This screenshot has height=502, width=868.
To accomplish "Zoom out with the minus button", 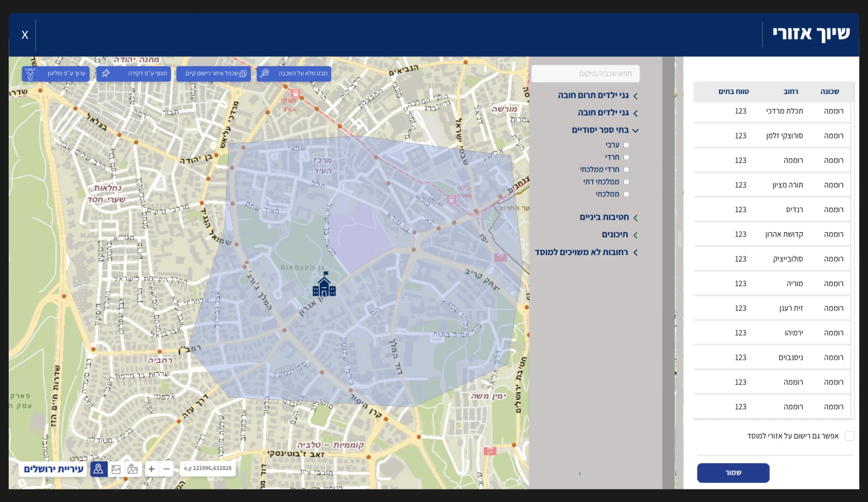I will click(x=167, y=469).
